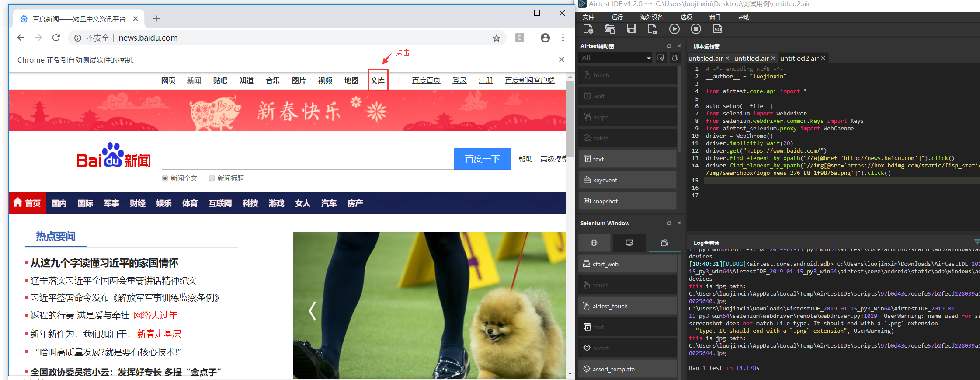Viewport: 980px width, 380px height.
Task: Stop the running script
Action: pyautogui.click(x=695, y=29)
